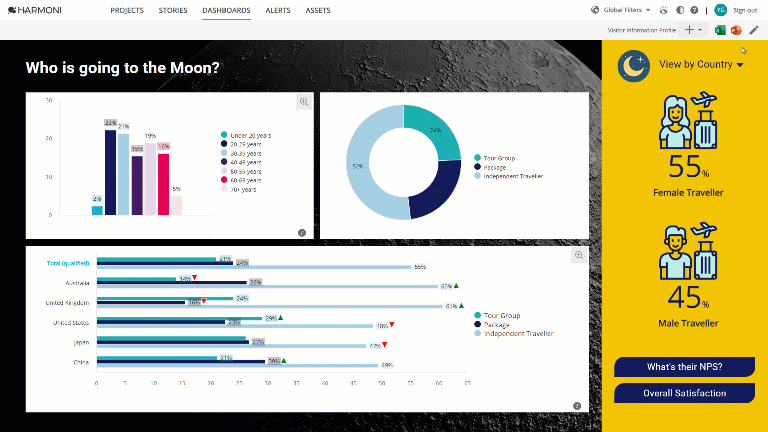Go to the Projects menu
Screen dimensions: 768x432
(127, 10)
